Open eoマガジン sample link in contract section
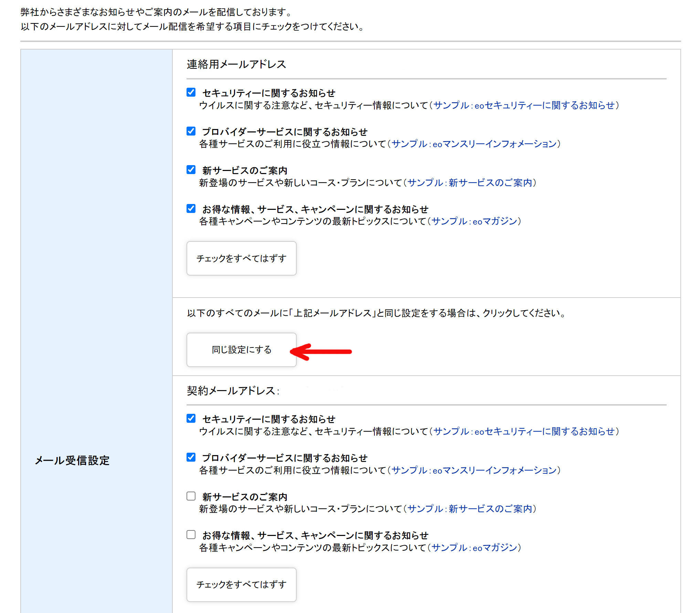The image size is (700, 613). [474, 548]
